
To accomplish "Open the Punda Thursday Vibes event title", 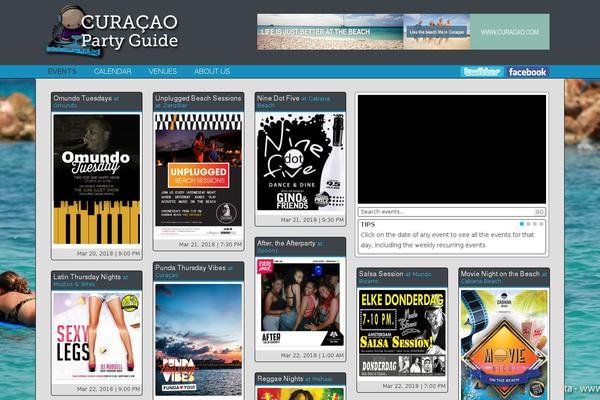I will click(x=190, y=268).
